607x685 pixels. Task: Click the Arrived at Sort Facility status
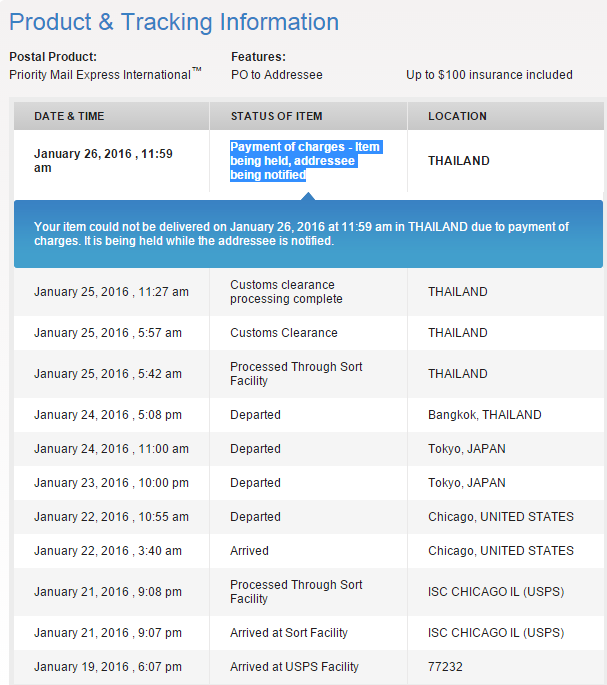point(289,633)
